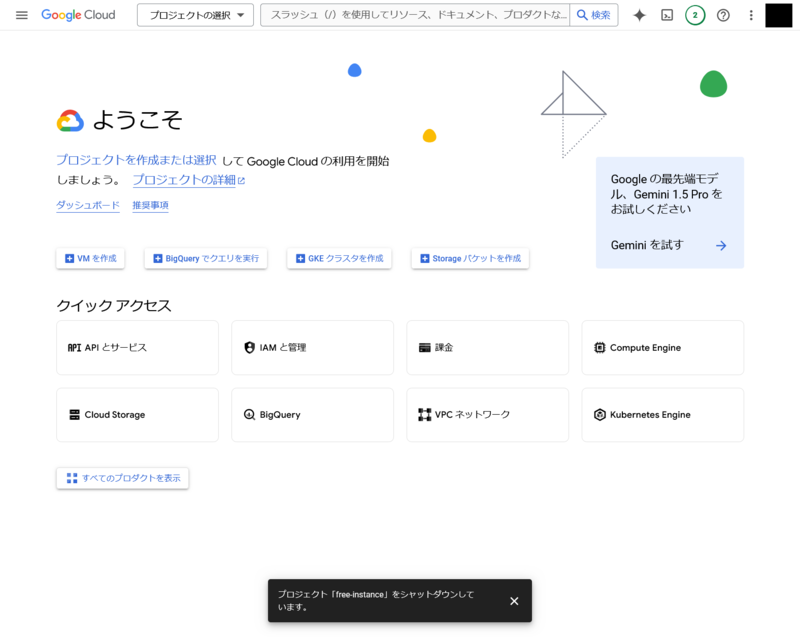Open the プロジェクトの詳細 link
Image resolution: width=800 pixels, height=637 pixels.
189,180
